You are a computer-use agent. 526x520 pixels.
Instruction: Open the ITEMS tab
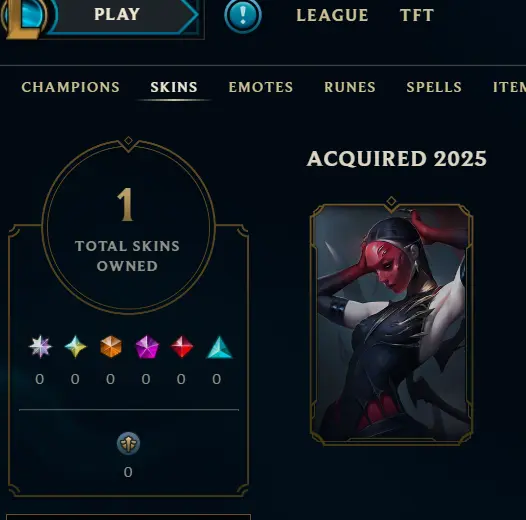click(509, 87)
